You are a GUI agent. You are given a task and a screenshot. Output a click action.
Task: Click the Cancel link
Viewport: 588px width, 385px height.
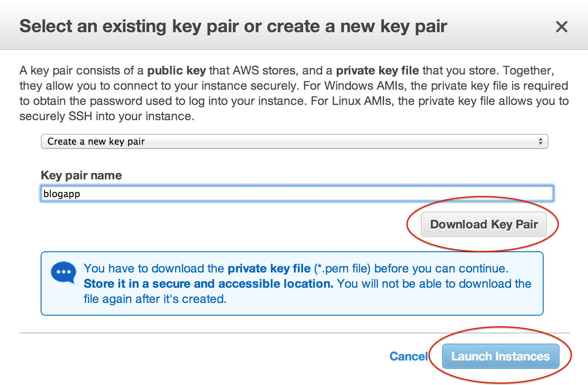[409, 356]
